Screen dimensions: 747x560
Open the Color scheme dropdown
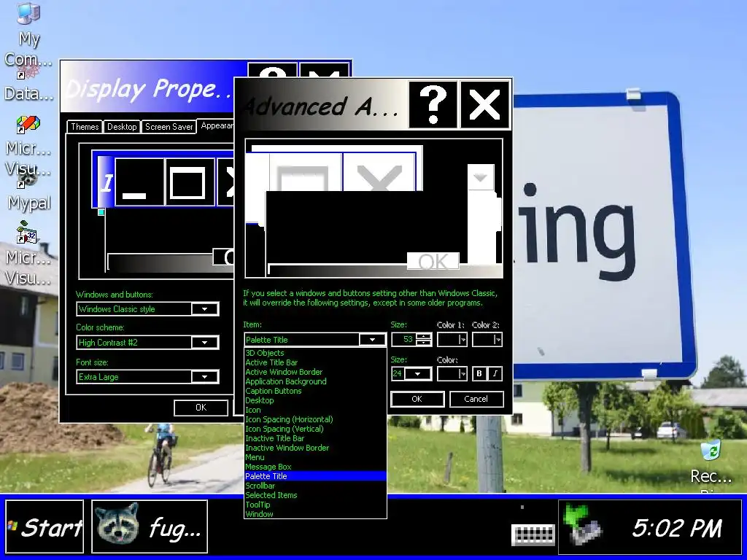[x=204, y=343]
